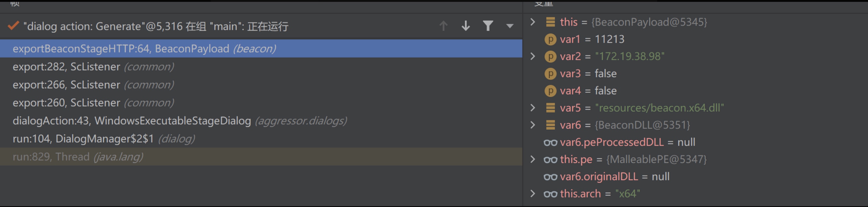Click the parameter icon beside var1
Viewport: 868px width, 207px height.
[550, 40]
